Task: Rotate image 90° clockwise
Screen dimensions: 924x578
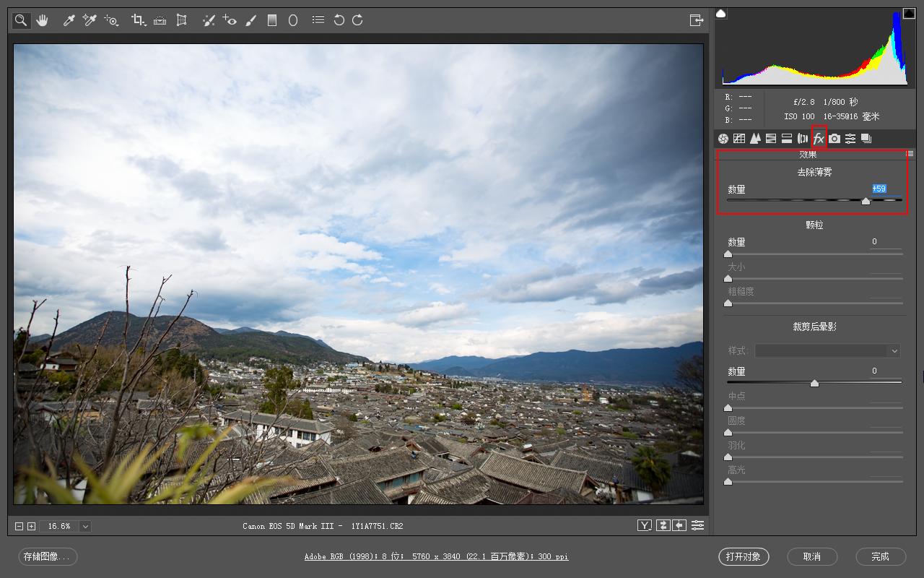Action: (x=357, y=20)
